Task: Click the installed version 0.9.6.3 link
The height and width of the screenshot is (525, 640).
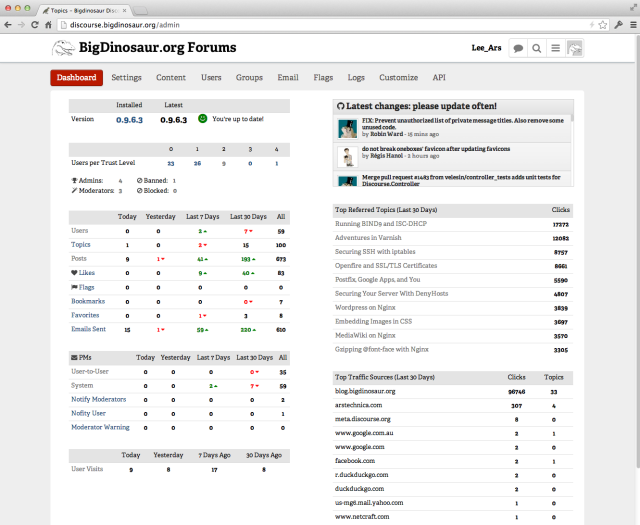Action: [x=129, y=120]
